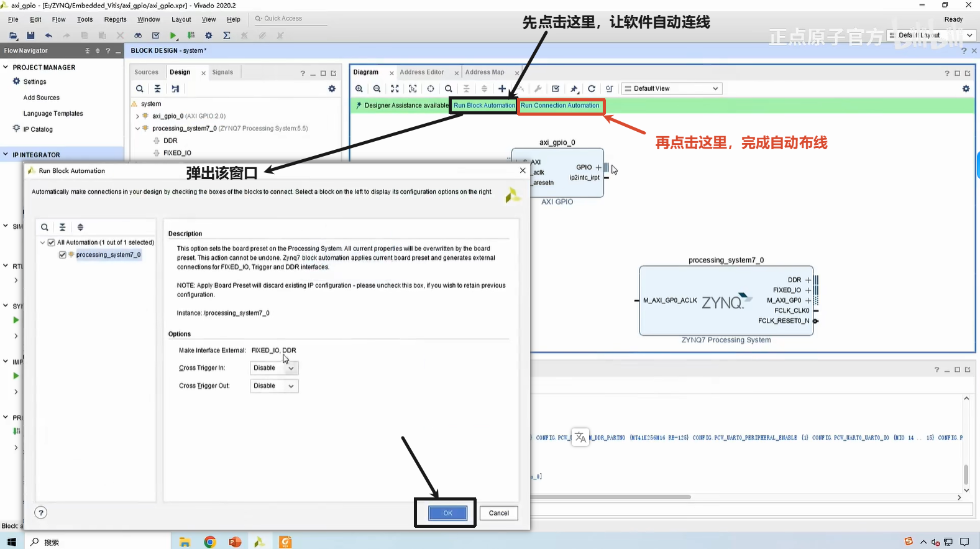Click expand all icon in automation dialog tree

pos(80,228)
